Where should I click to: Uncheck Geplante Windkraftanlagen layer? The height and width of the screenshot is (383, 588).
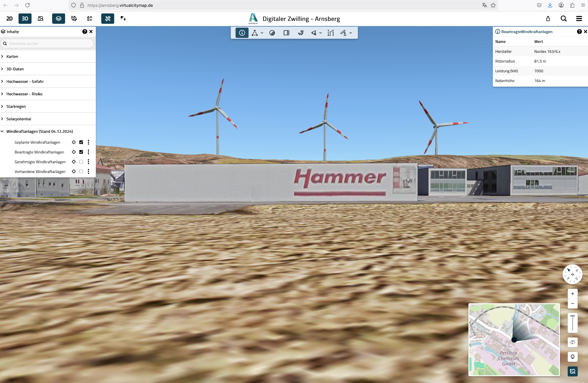pos(81,142)
